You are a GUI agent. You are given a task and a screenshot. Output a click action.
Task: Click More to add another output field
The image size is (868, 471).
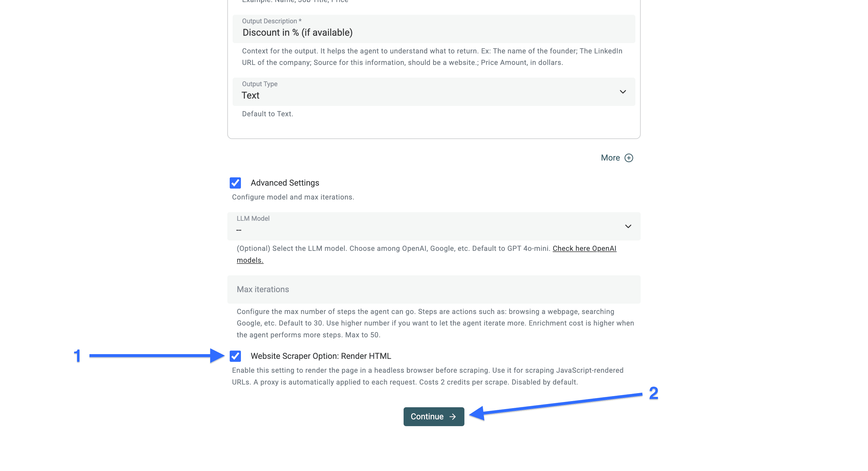pyautogui.click(x=610, y=157)
